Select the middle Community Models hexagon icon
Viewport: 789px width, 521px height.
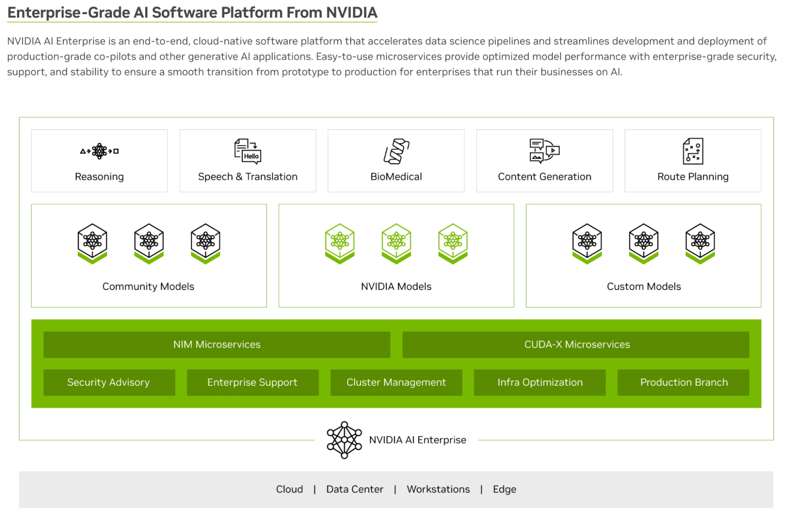pos(149,244)
